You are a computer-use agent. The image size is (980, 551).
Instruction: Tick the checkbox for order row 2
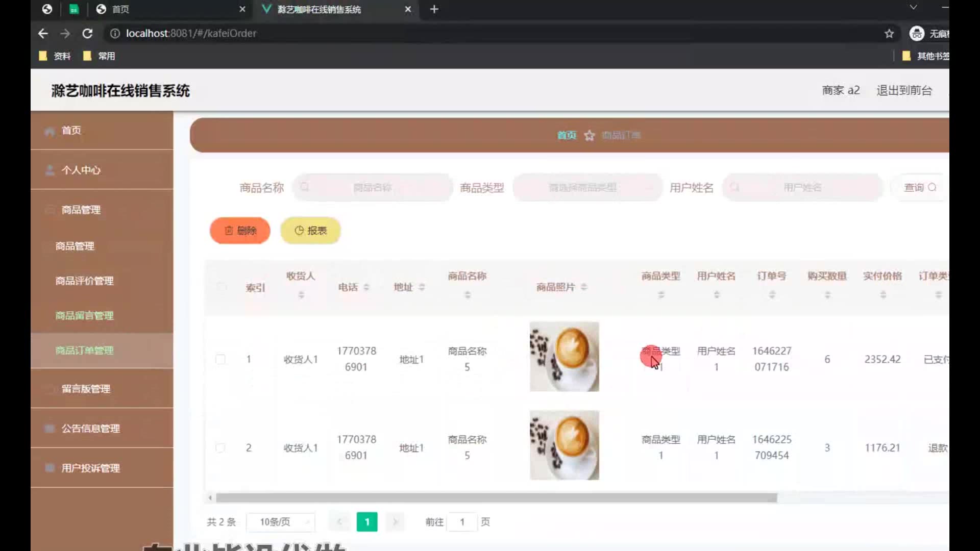point(220,448)
